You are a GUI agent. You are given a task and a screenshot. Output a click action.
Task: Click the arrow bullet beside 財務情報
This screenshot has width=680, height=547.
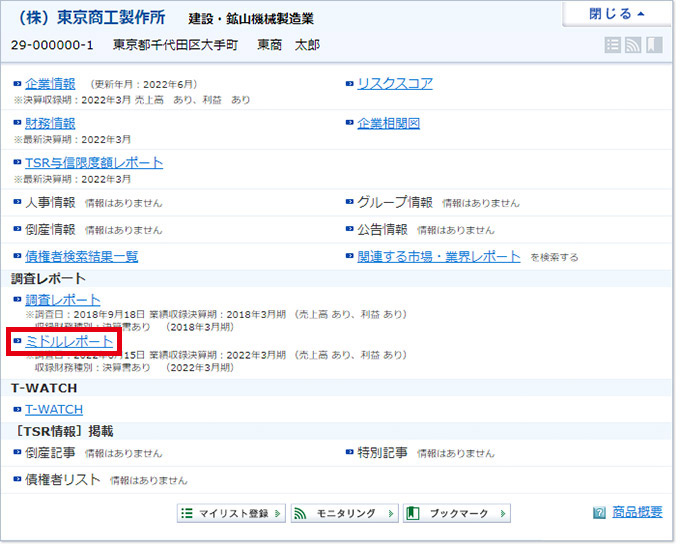pos(17,123)
